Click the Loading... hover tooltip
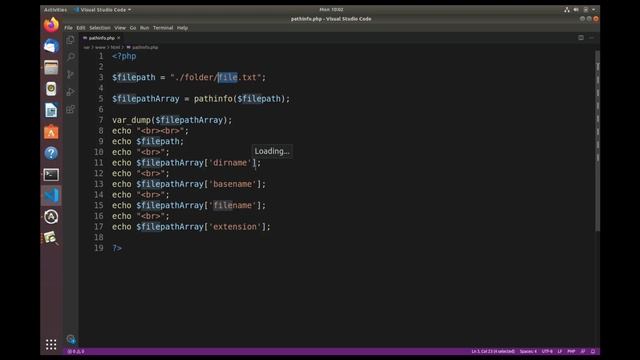The width and height of the screenshot is (640, 360). (272, 151)
